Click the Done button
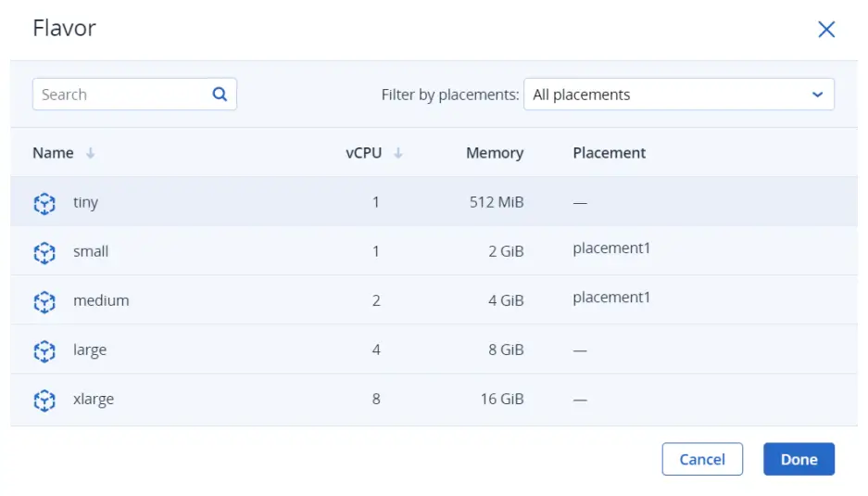 tap(799, 459)
